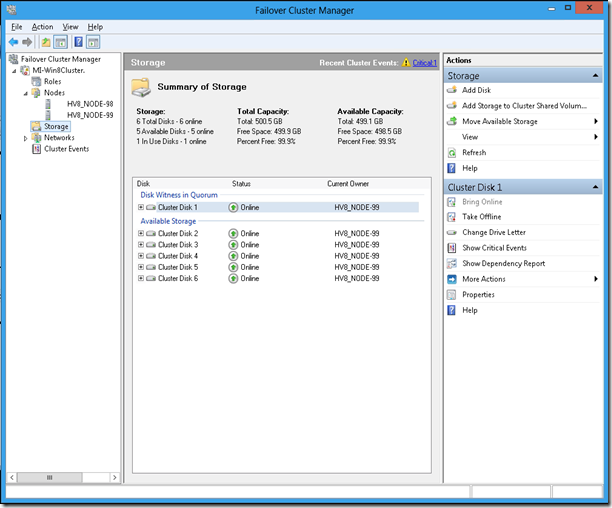
Task: Open the View submenu arrow in Actions
Action: 596,137
